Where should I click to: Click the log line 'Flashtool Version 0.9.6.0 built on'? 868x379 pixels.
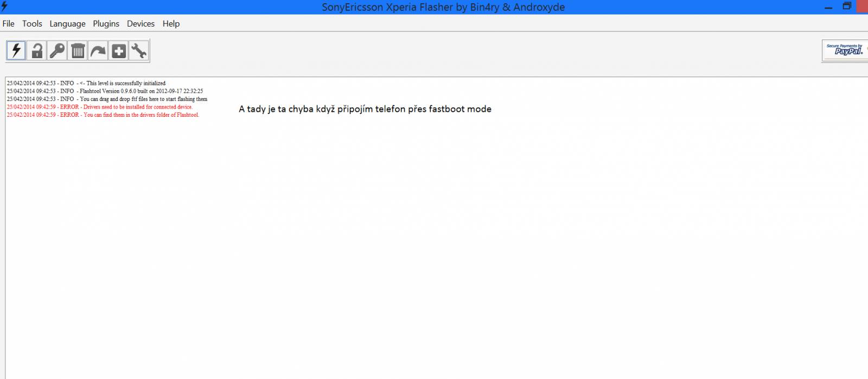105,91
